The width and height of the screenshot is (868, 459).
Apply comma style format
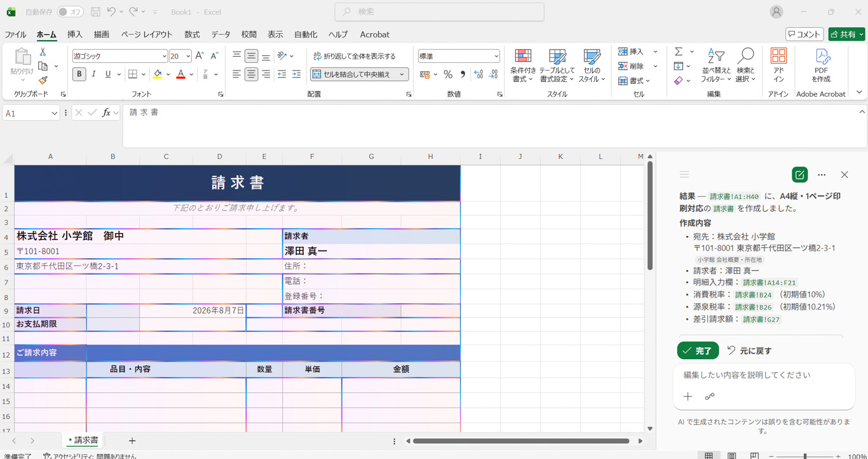[x=463, y=74]
